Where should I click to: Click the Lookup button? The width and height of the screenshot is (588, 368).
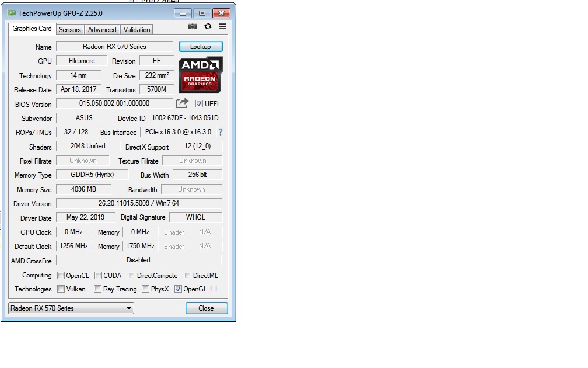pos(201,47)
